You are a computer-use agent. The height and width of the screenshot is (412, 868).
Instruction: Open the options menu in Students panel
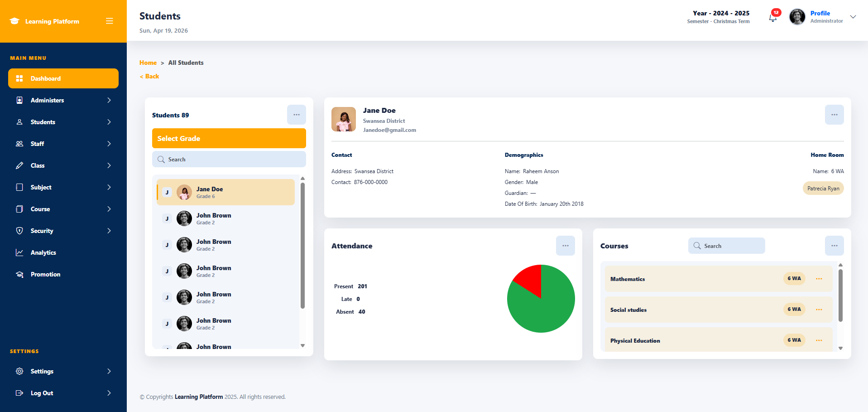pos(296,115)
